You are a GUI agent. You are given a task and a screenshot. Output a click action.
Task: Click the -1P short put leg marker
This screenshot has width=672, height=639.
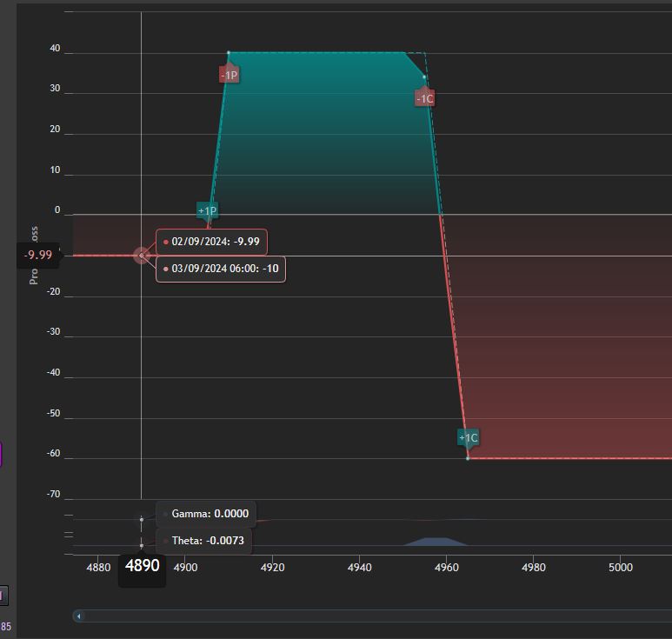[230, 75]
